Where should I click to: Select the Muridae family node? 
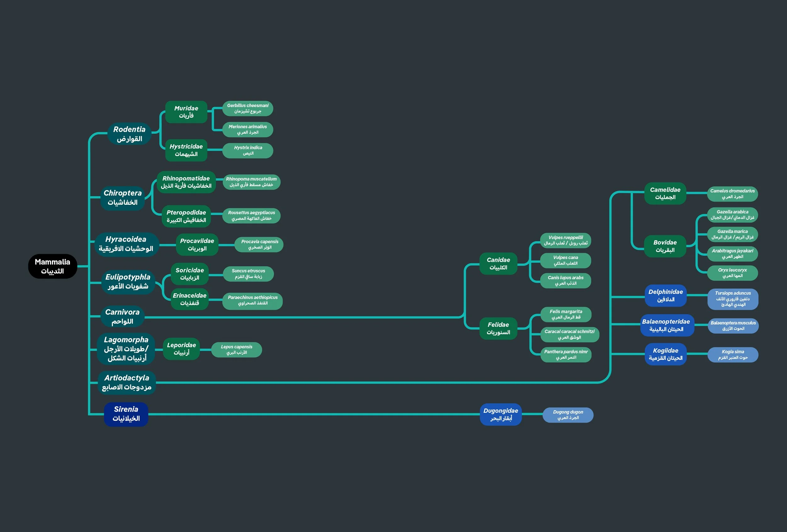click(186, 112)
